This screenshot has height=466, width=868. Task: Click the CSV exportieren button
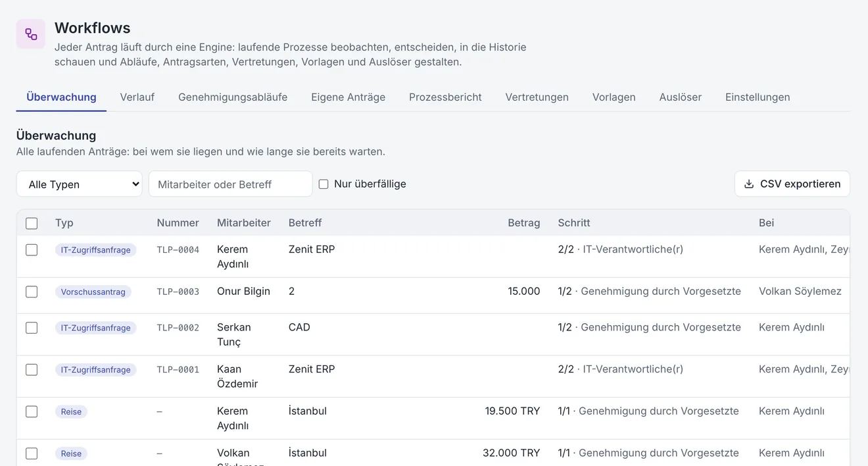(792, 184)
